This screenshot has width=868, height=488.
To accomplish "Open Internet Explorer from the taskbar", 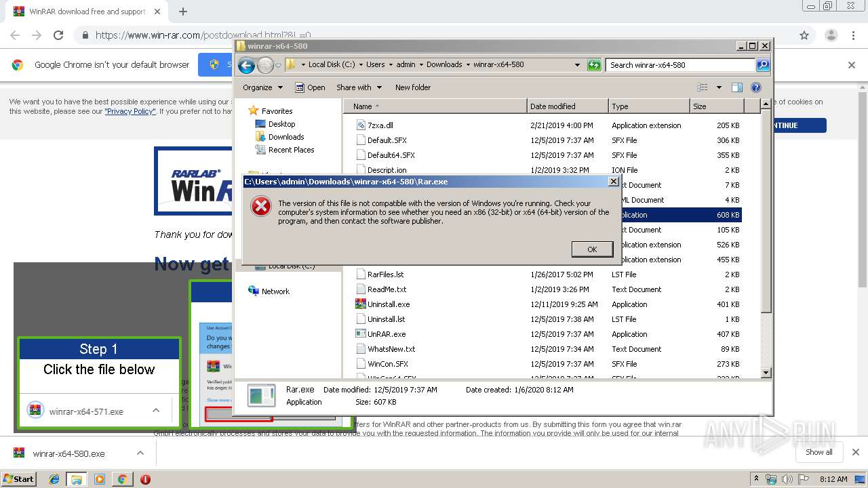I will (x=54, y=479).
